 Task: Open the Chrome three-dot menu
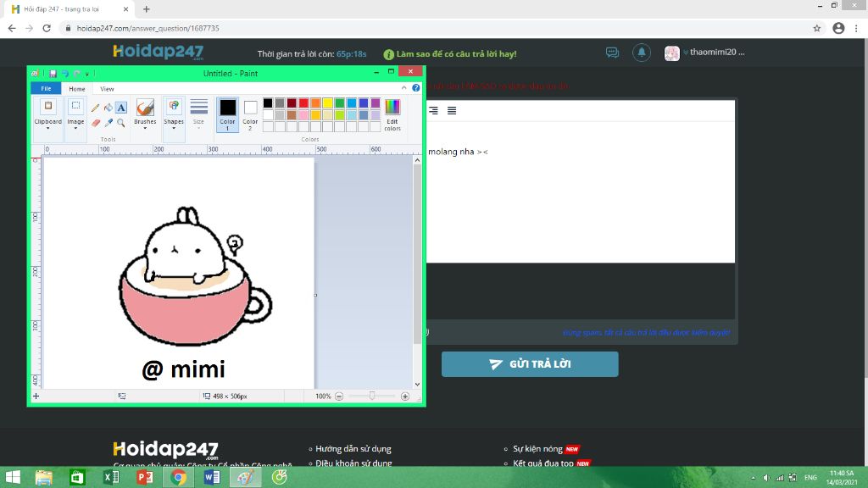pos(856,28)
